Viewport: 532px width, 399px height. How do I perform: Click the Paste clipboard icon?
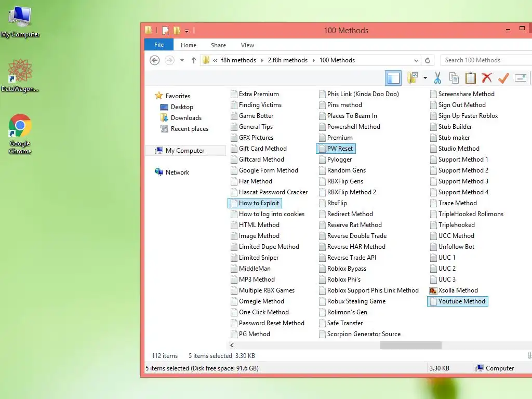[x=471, y=78]
